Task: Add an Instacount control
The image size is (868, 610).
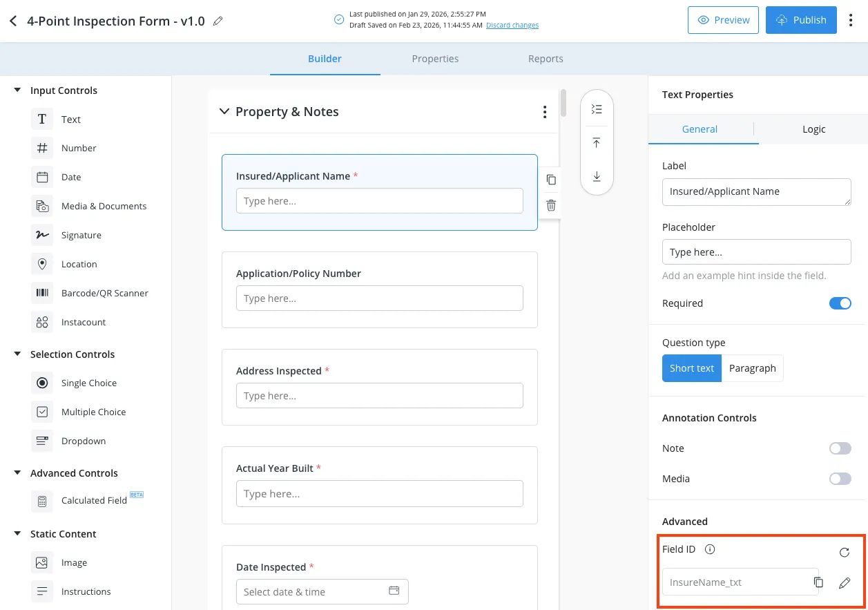Action: click(x=68, y=322)
